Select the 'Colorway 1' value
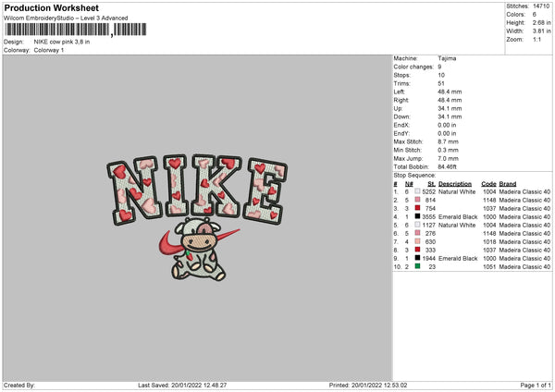 click(49, 50)
